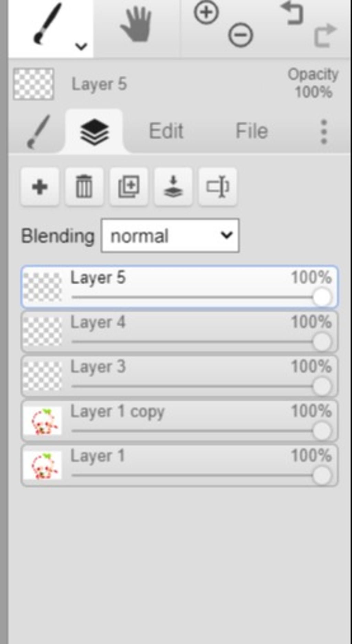352x644 pixels.
Task: Duplicate the selected layer
Action: pos(129,187)
